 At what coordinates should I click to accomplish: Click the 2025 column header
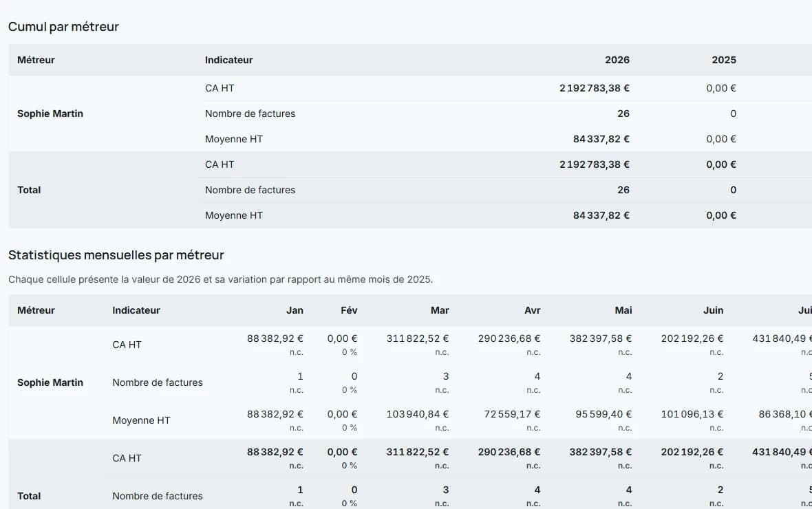[x=724, y=60]
